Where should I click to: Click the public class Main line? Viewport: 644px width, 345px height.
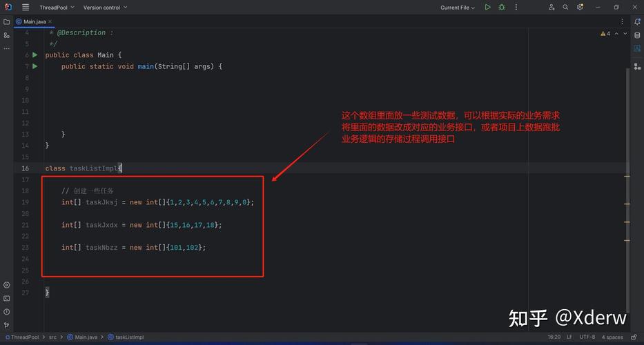tap(84, 55)
